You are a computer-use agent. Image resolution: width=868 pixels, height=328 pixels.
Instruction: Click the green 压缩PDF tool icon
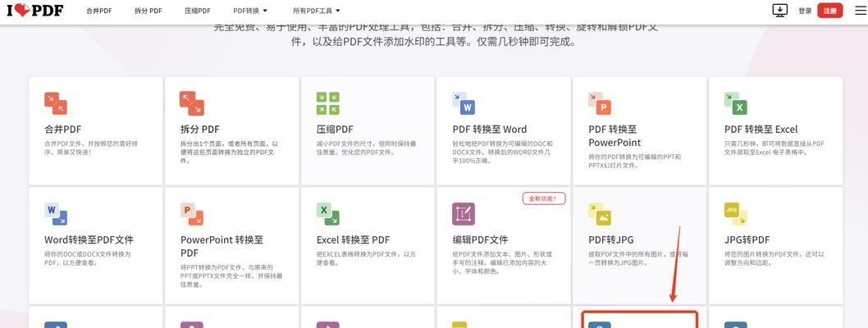tap(327, 103)
